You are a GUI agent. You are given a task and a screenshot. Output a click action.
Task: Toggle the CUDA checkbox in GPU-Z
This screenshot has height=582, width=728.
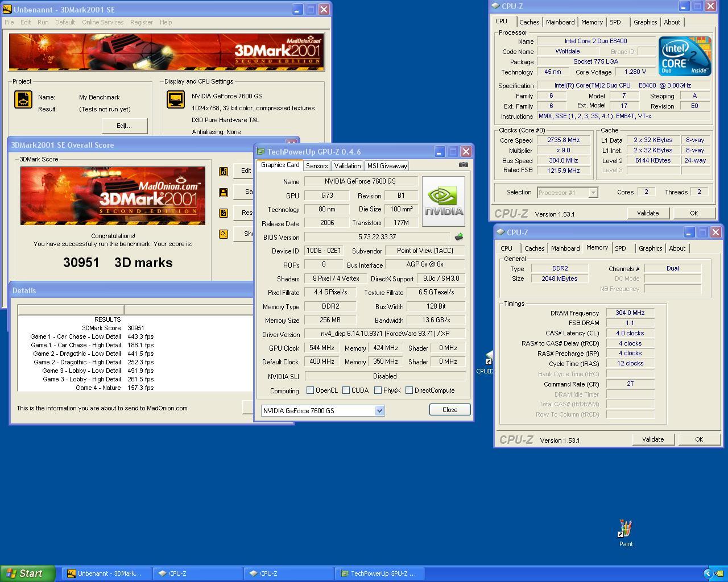tap(346, 390)
